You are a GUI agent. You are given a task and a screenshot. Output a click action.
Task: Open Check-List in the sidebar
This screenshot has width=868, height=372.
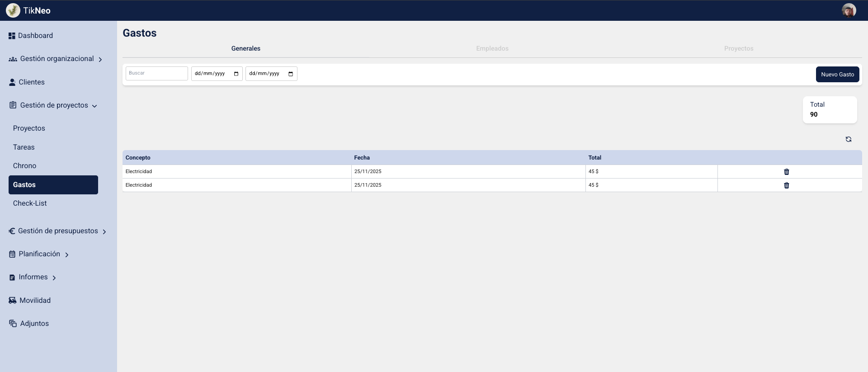click(x=30, y=203)
